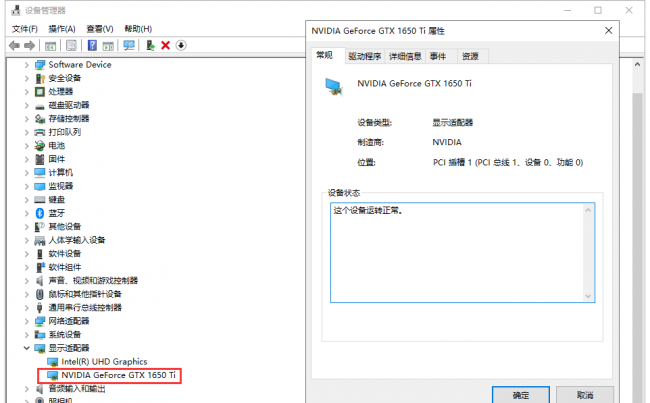Image resolution: width=650 pixels, height=403 pixels.
Task: Select the 通用串行总线控制器 USB icon
Action: click(40, 308)
